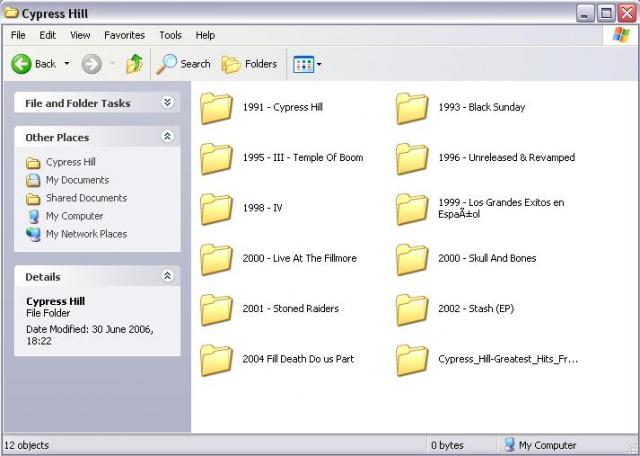
Task: Select the 2000 - Live At The Fillmore folder icon
Action: pyautogui.click(x=216, y=260)
